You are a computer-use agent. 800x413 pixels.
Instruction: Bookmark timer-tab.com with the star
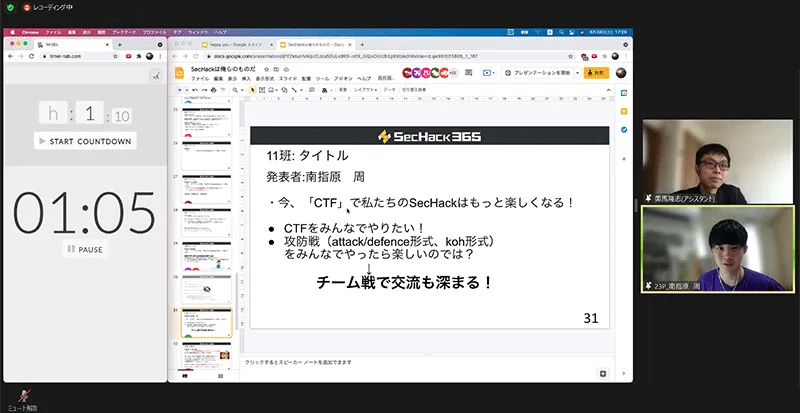pyautogui.click(x=115, y=56)
